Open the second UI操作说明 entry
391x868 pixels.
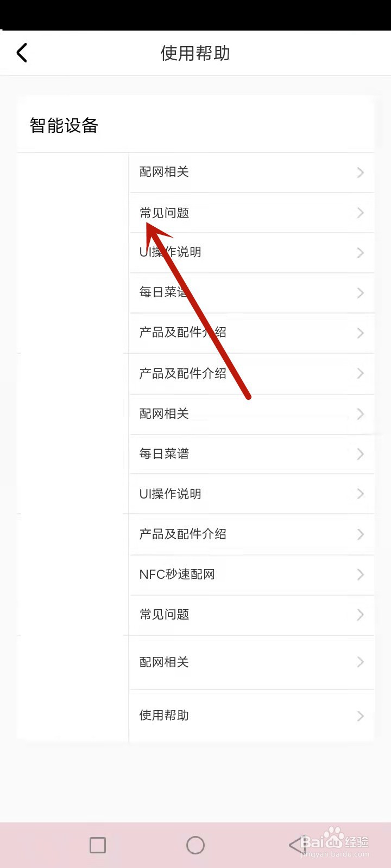252,494
